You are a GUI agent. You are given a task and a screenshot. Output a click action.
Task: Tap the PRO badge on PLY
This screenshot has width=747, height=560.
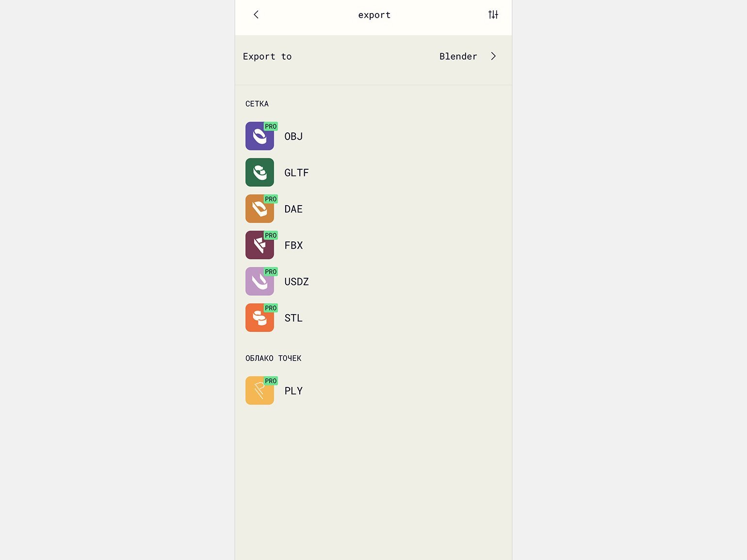click(271, 381)
